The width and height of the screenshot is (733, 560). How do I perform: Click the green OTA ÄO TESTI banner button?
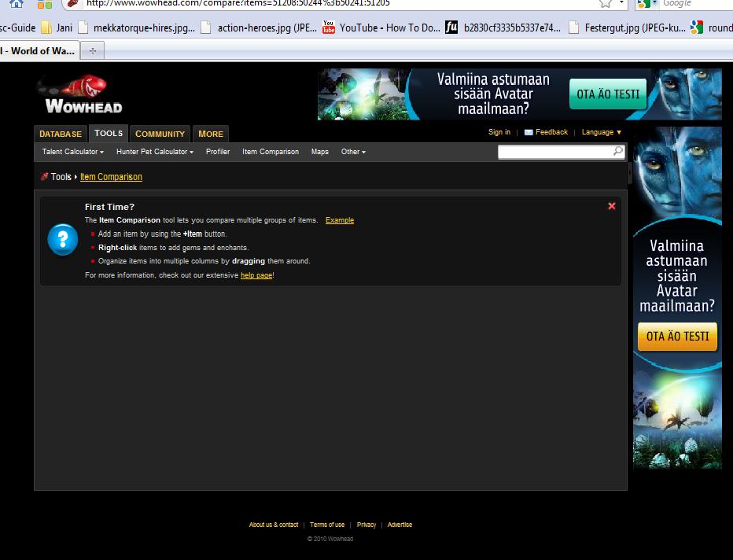608,94
